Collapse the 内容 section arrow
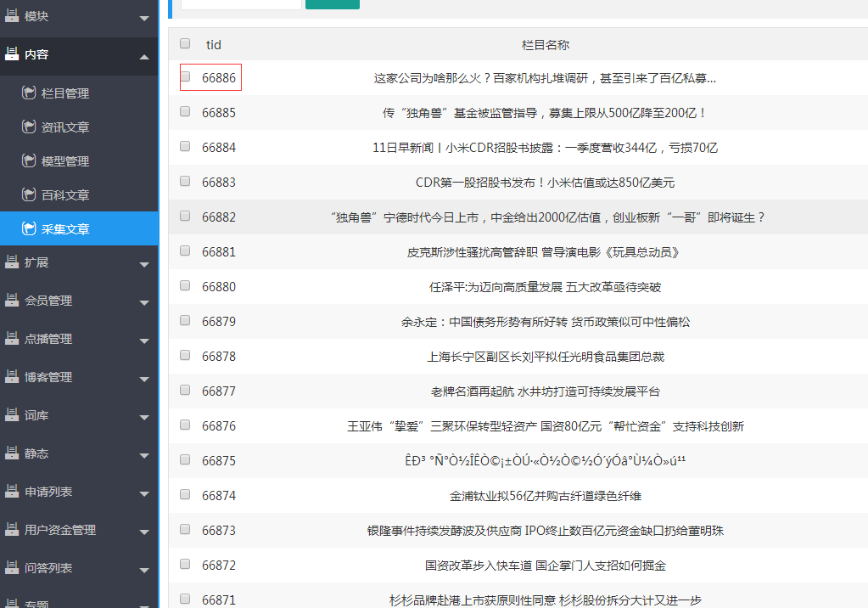The image size is (868, 608). pyautogui.click(x=143, y=56)
